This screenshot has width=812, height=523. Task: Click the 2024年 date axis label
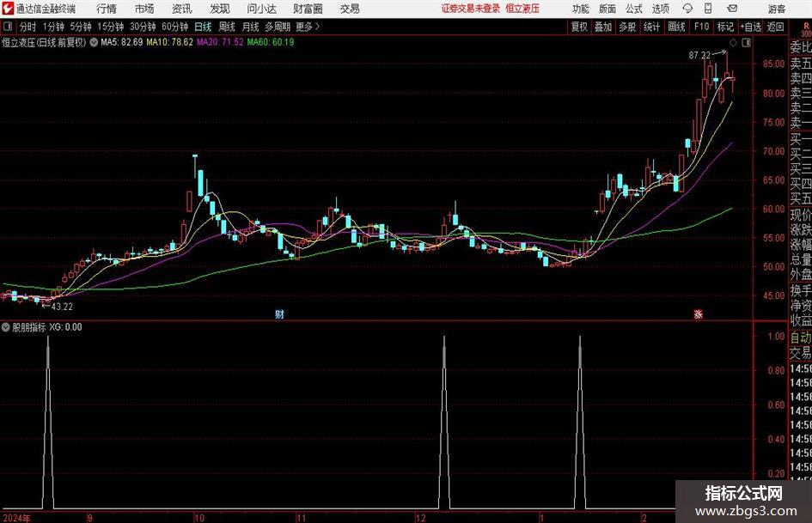click(x=16, y=518)
